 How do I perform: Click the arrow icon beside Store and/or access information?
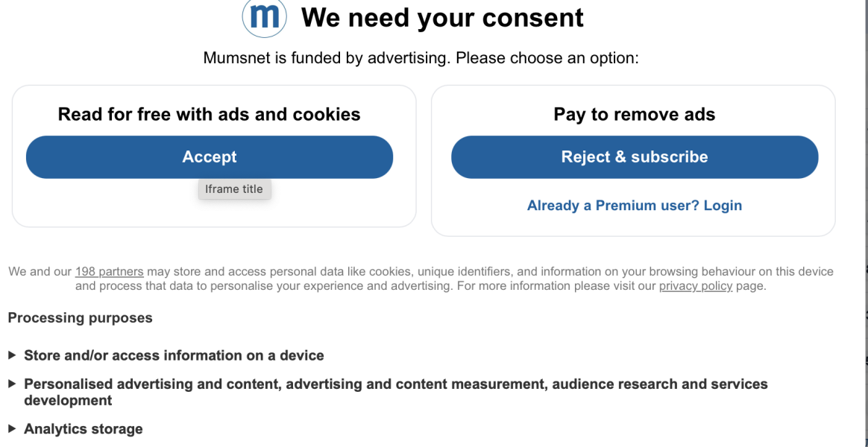pyautogui.click(x=10, y=355)
